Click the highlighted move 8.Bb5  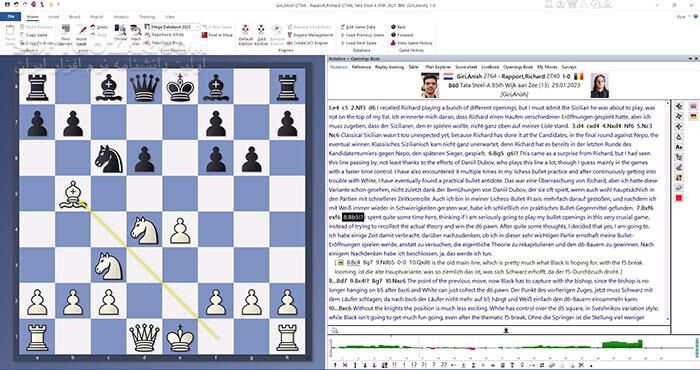tap(354, 217)
